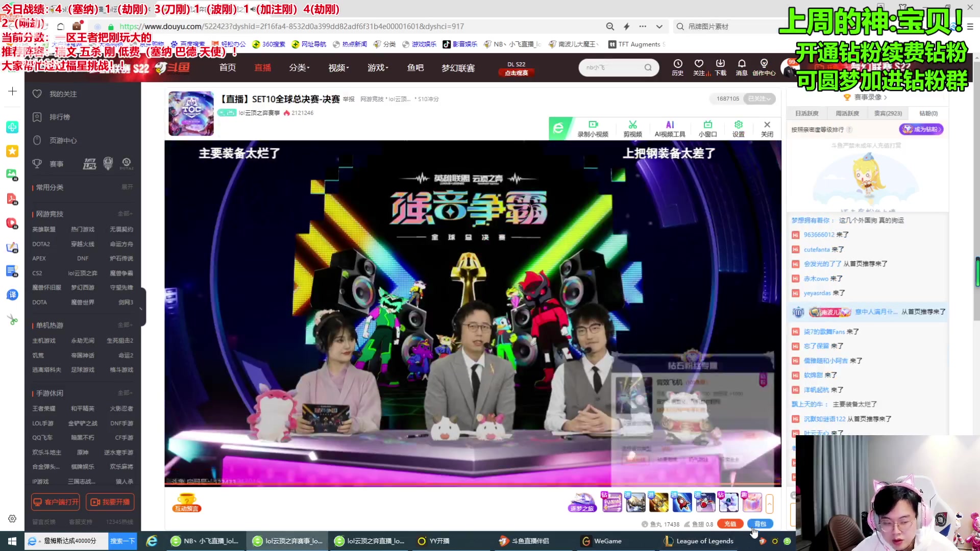
Task: Click the browser lightning speed-mode icon
Action: 627,27
